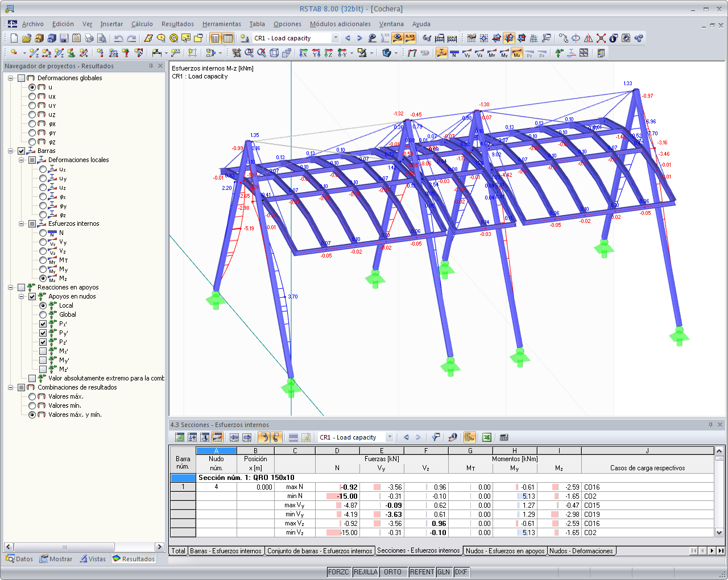Toggle the Py' support reaction checkbox
The width and height of the screenshot is (728, 580).
pyautogui.click(x=43, y=333)
